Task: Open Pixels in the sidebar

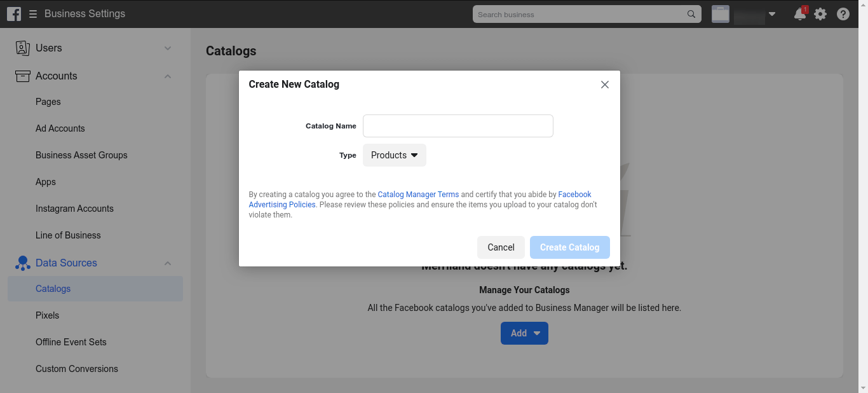Action: point(48,315)
